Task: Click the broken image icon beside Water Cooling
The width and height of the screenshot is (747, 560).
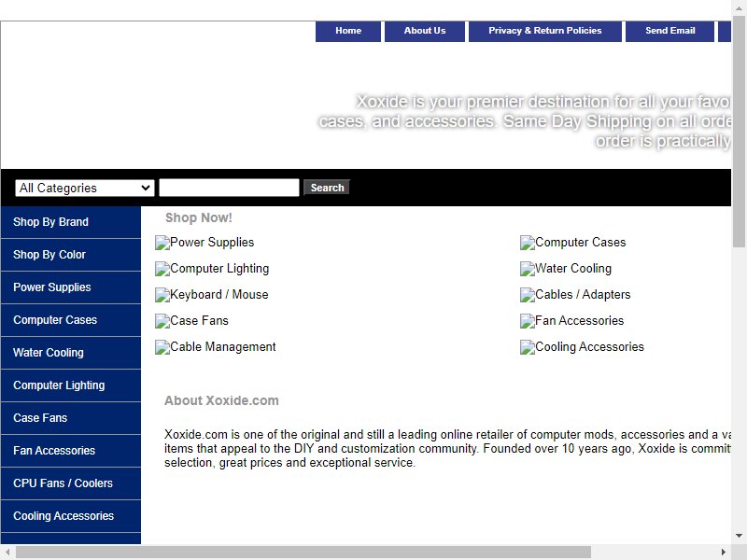Action: click(528, 269)
